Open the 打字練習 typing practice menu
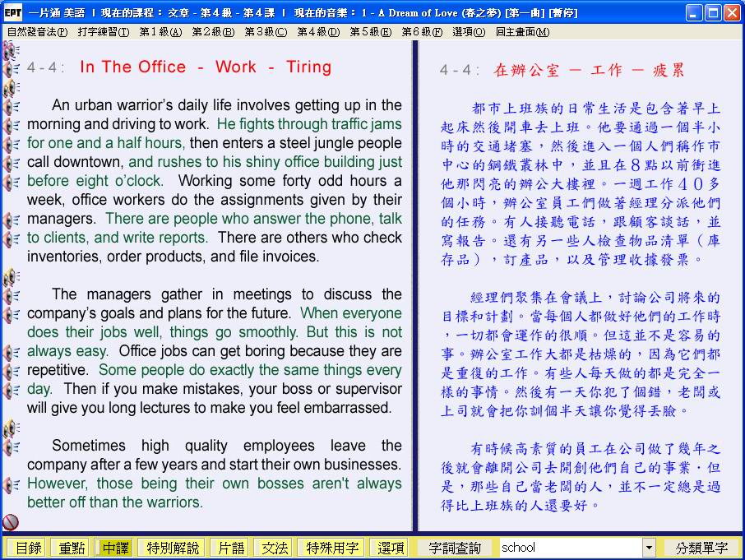Image resolution: width=745 pixels, height=560 pixels. coord(103,32)
